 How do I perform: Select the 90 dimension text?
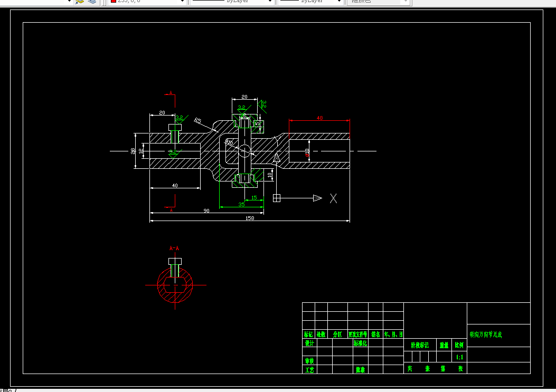point(206,211)
